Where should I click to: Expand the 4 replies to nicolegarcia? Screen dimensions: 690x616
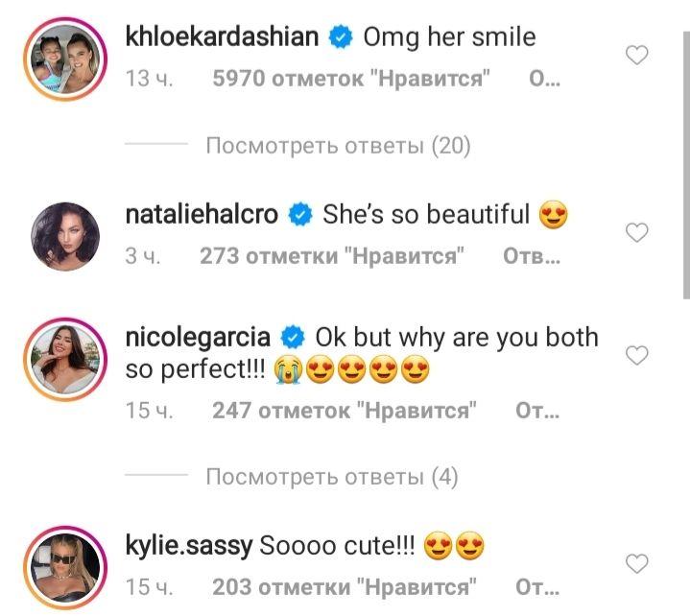click(x=332, y=477)
